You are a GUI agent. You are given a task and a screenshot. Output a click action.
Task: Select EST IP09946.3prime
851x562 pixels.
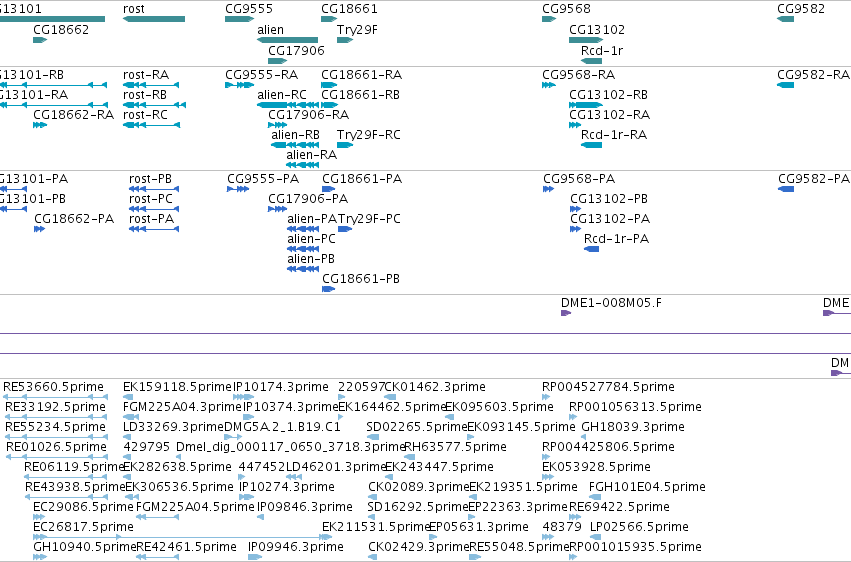pos(296,547)
